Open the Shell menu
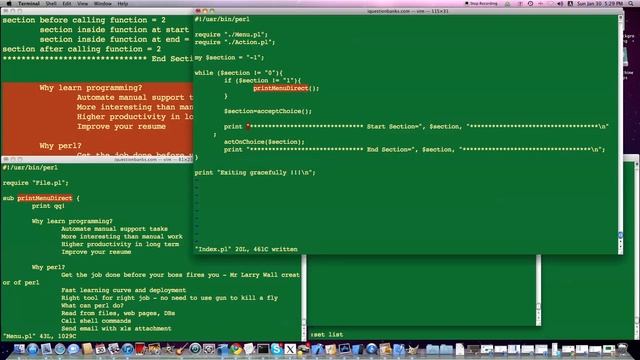The height and width of the screenshot is (360, 640). point(51,4)
